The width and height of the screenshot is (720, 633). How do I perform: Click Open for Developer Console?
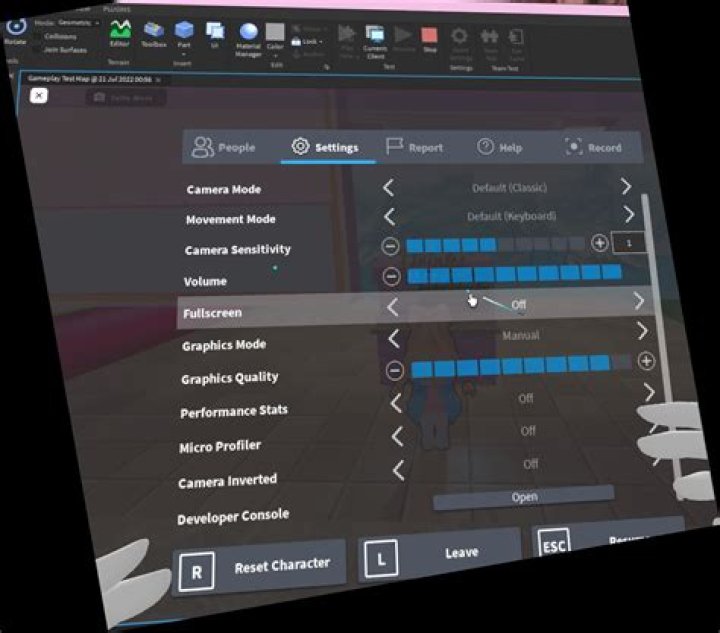[524, 496]
